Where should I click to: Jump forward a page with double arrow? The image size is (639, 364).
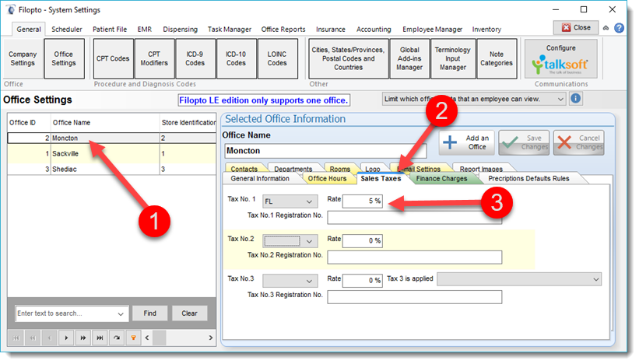pyautogui.click(x=82, y=338)
